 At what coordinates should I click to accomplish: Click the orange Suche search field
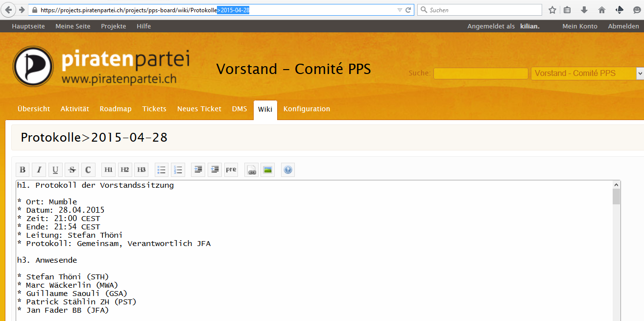pyautogui.click(x=480, y=74)
